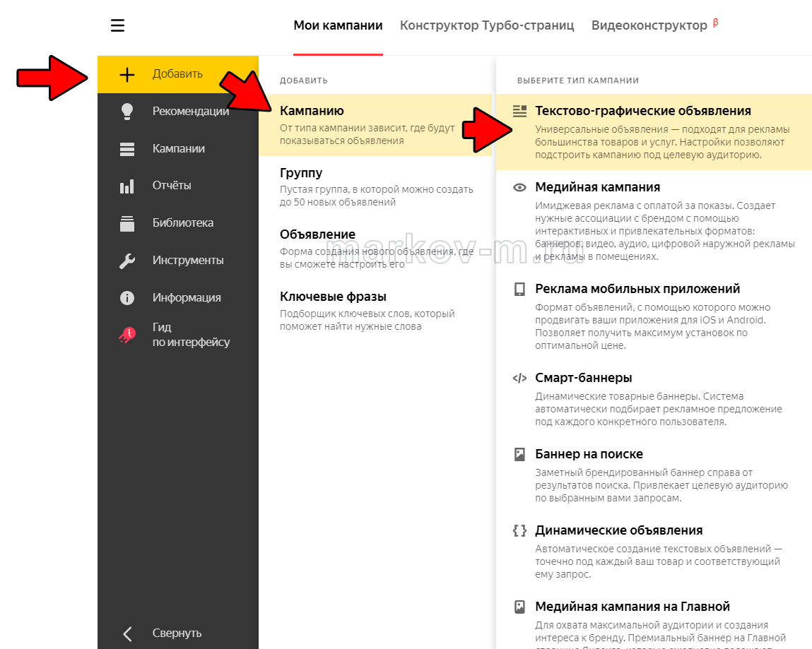
Task: Open Ключевые фразы keyword picker
Action: 333,297
